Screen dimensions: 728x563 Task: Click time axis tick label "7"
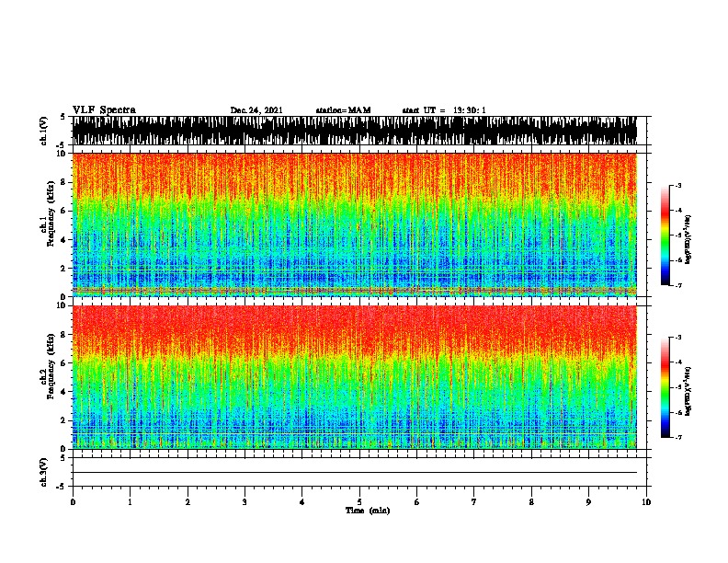474,502
